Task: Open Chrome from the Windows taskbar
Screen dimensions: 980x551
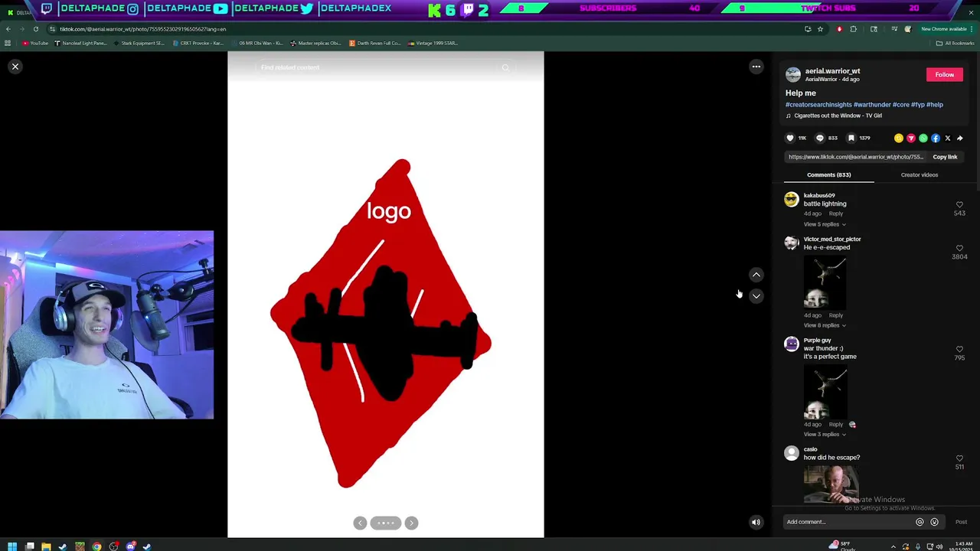Action: coord(96,546)
